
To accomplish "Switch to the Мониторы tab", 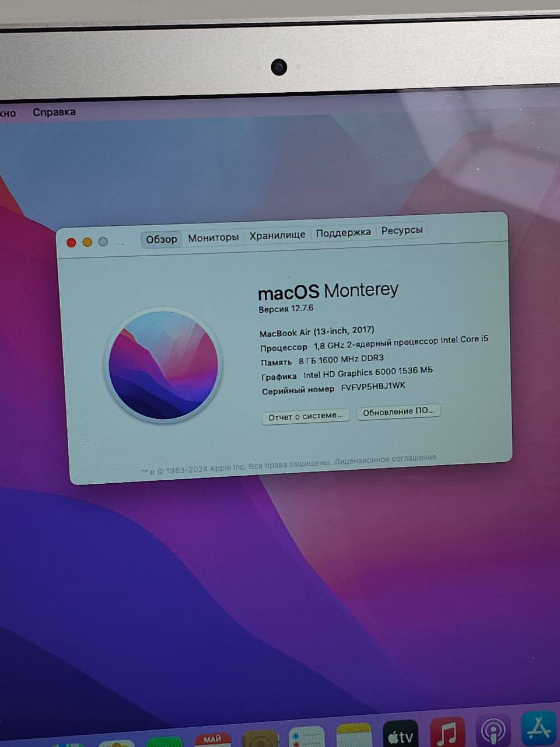I will point(213,238).
